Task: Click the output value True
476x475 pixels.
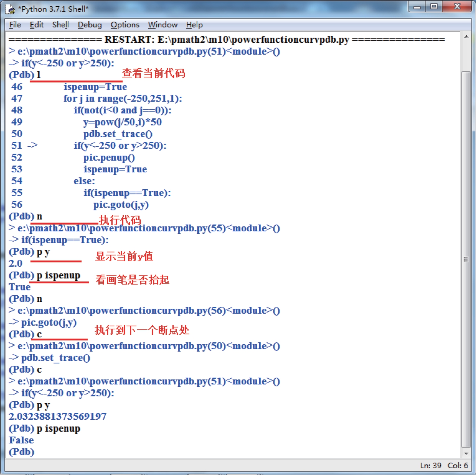Action: tap(20, 287)
